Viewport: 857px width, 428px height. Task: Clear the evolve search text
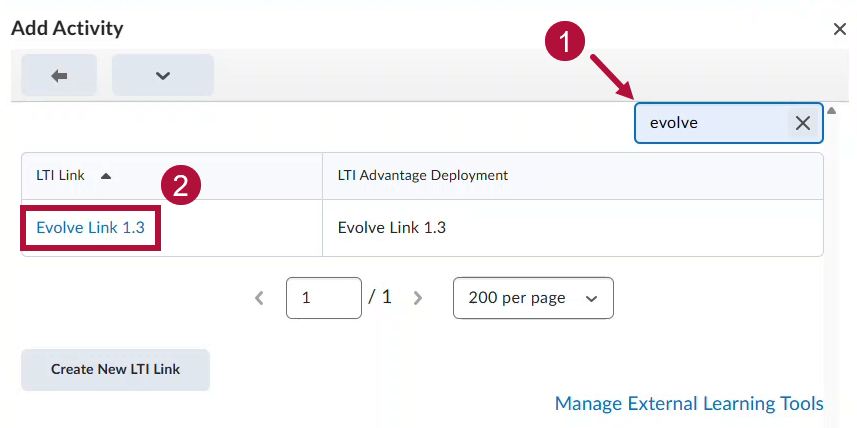point(803,124)
